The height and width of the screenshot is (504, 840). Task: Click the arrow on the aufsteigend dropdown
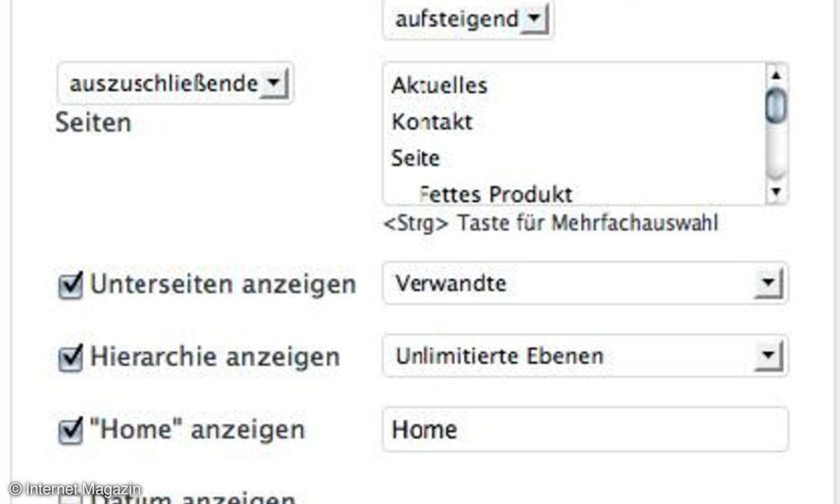tap(534, 19)
